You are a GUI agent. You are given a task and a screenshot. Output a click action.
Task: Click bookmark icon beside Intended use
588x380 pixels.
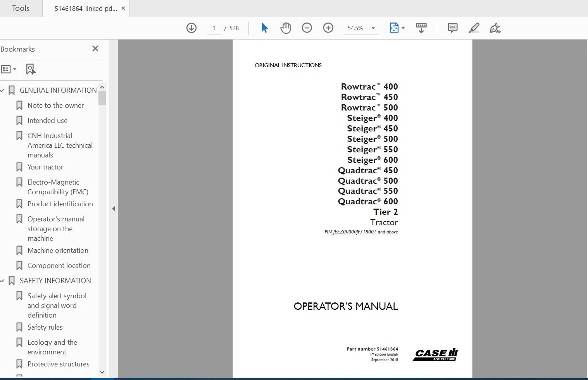(19, 121)
